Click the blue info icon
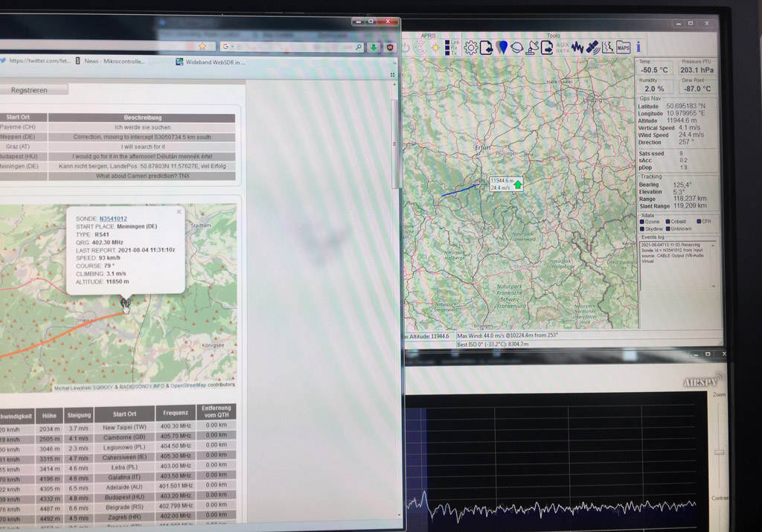Viewport: 762px width, 532px height. pyautogui.click(x=638, y=48)
